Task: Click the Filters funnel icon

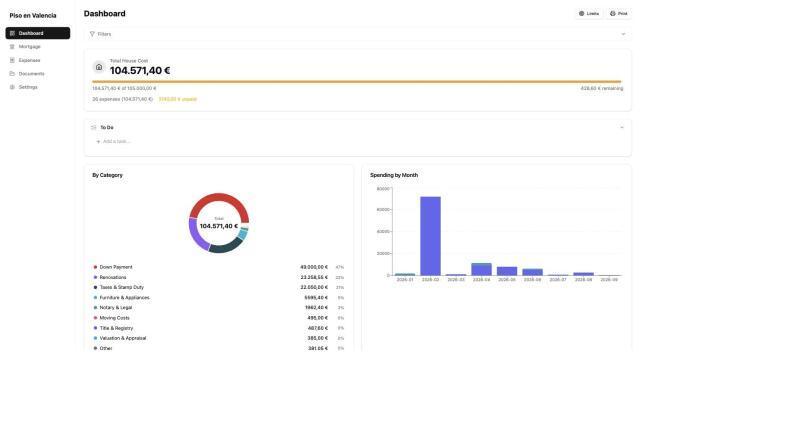Action: (92, 34)
